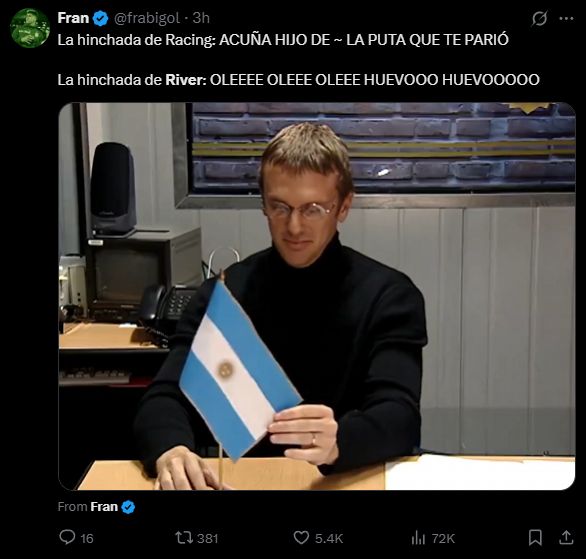This screenshot has height=559, width=586.
Task: Click the verified badge under video
Action: 128,507
